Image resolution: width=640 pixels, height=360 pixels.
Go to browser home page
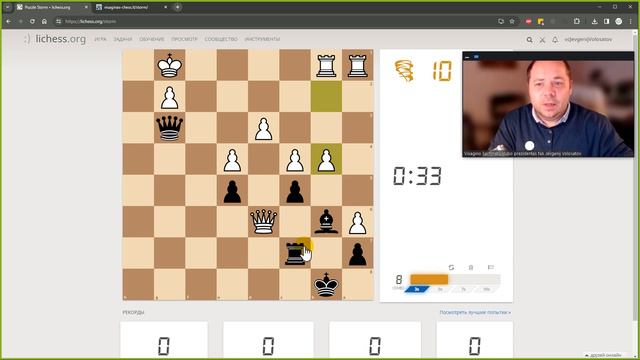[44, 21]
